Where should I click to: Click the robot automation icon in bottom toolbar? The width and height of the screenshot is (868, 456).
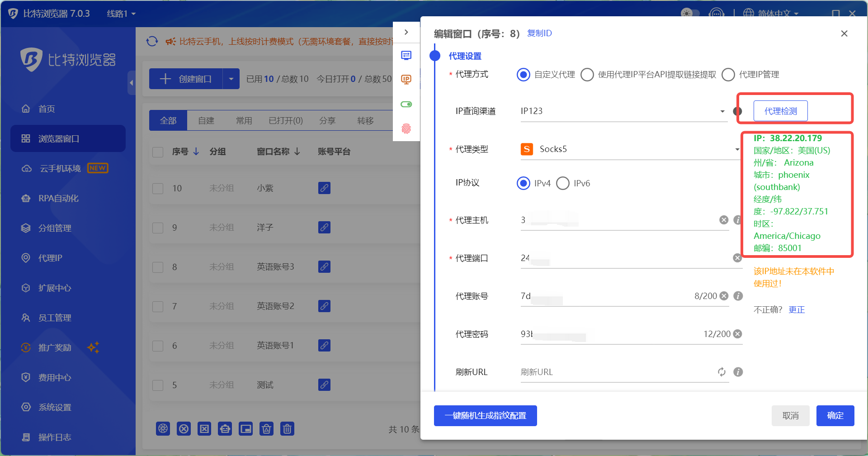point(225,428)
